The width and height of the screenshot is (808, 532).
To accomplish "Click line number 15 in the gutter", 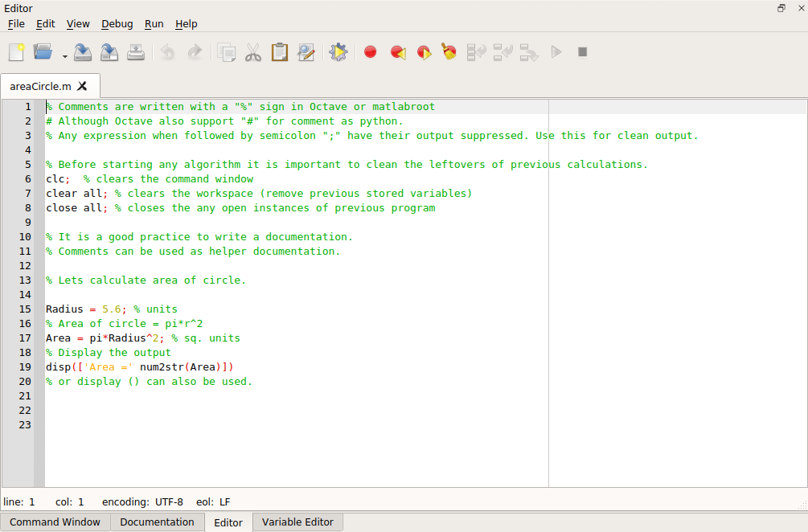I will click(x=25, y=309).
